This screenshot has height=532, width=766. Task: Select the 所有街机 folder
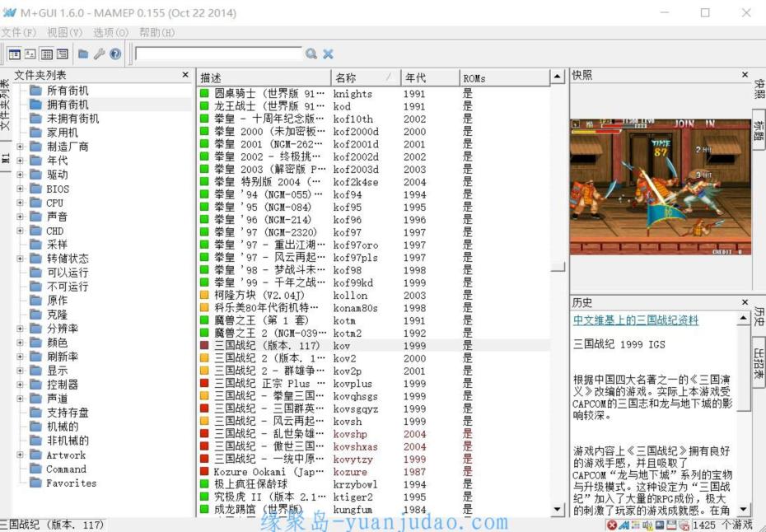pos(68,91)
